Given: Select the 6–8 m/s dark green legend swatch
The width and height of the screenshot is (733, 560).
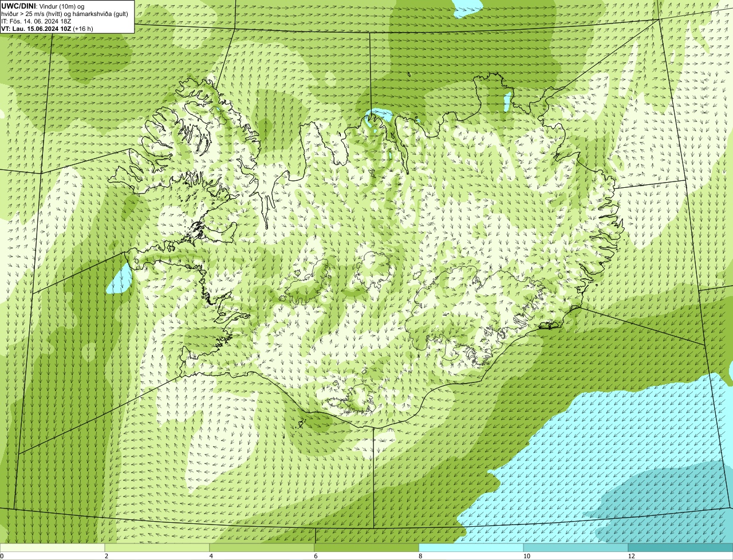Looking at the screenshot, I should (x=367, y=547).
